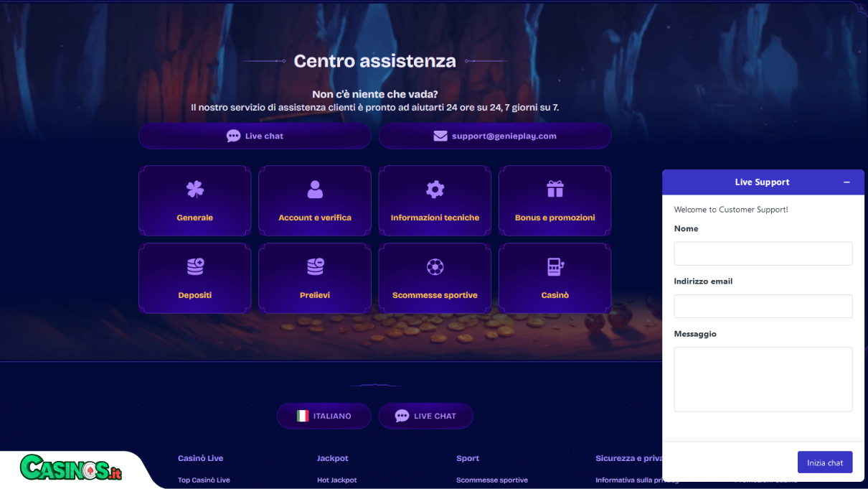Open Bonus e promozioni help category
Viewport: 868px width, 489px height.
point(555,201)
